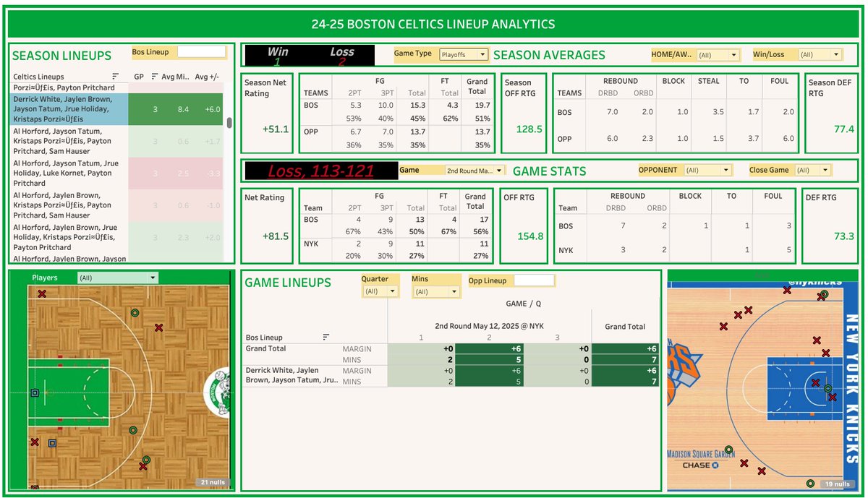Click the game DEF RTG value 73.3
Viewport: 868px width, 498px height.
click(843, 236)
